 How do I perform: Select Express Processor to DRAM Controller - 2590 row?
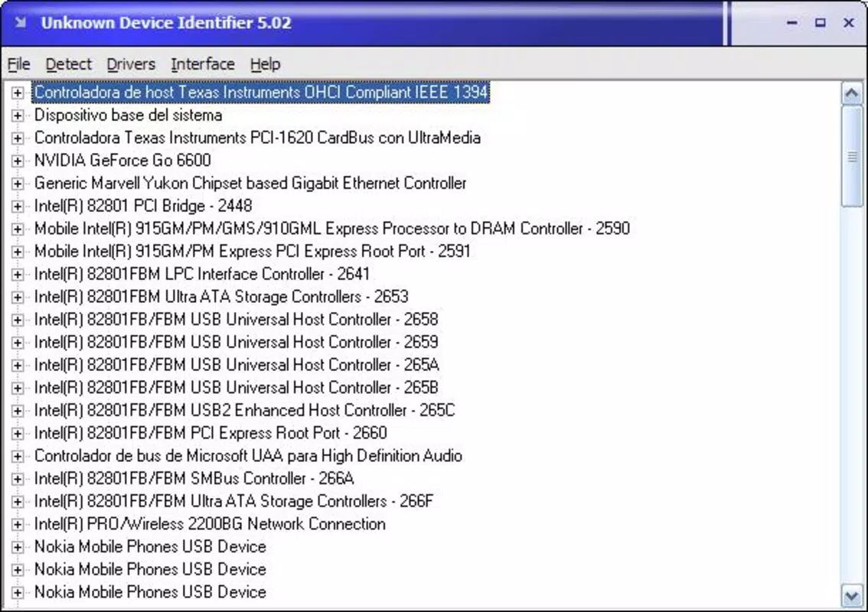click(x=332, y=229)
